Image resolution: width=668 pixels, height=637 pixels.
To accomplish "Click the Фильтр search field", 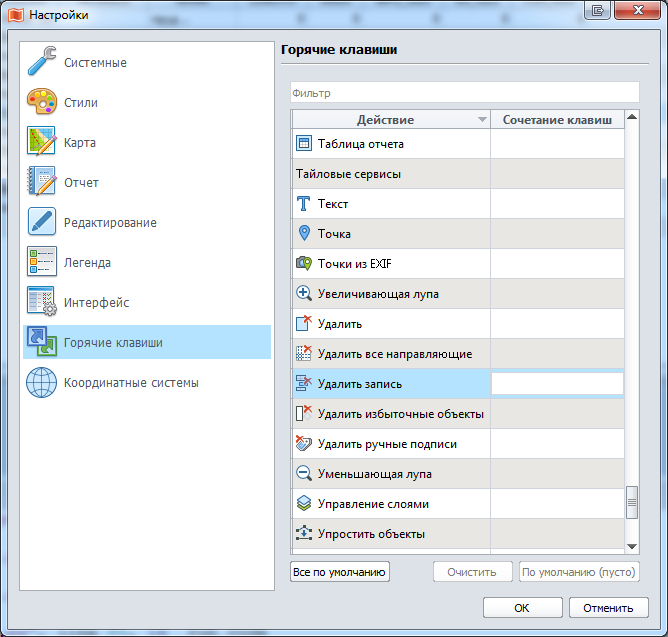I will tap(464, 93).
